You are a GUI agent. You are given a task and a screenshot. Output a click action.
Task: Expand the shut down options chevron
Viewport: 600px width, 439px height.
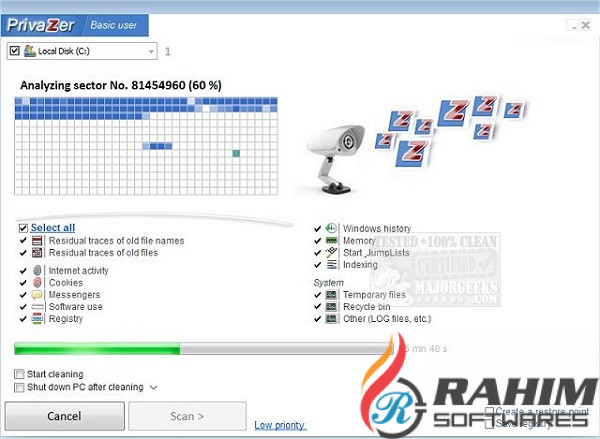[x=153, y=387]
